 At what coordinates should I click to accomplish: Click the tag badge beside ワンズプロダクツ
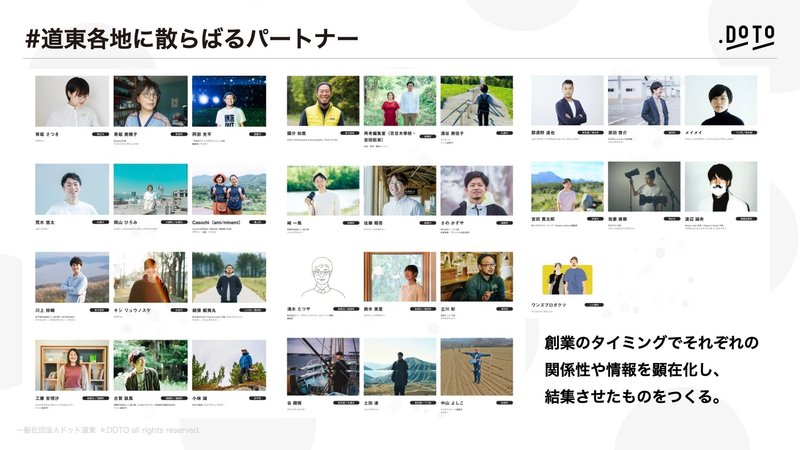[x=594, y=305]
